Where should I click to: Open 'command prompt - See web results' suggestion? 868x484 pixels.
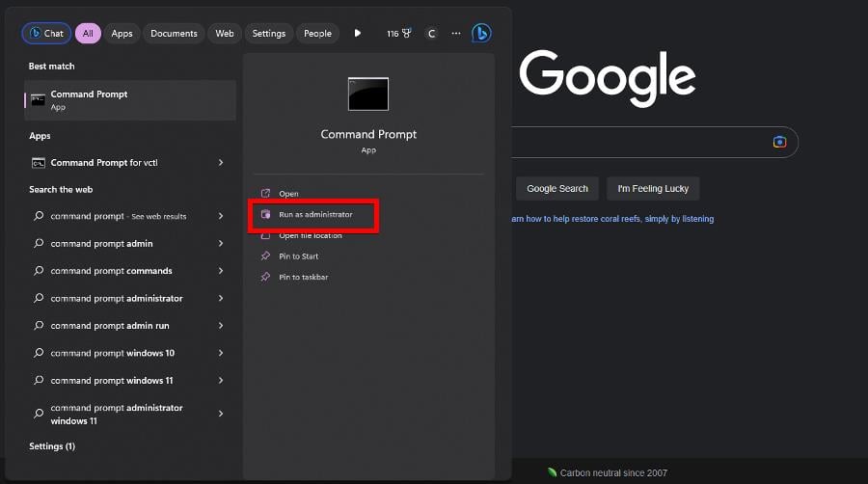point(130,216)
